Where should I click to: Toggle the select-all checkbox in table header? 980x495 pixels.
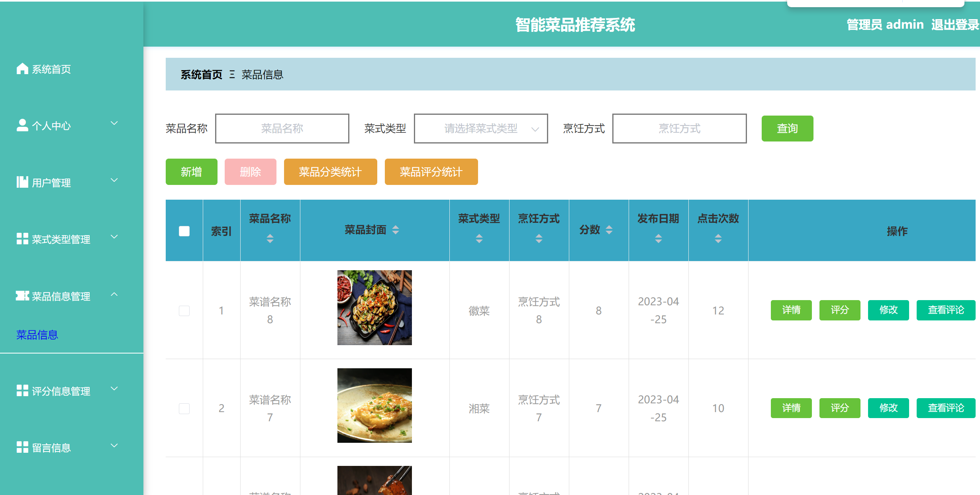click(184, 230)
